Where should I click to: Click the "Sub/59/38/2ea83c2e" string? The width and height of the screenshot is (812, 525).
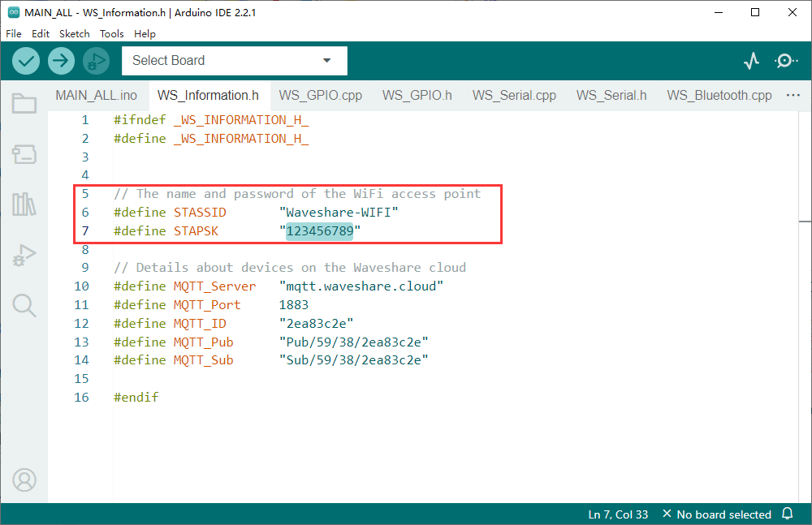[354, 359]
